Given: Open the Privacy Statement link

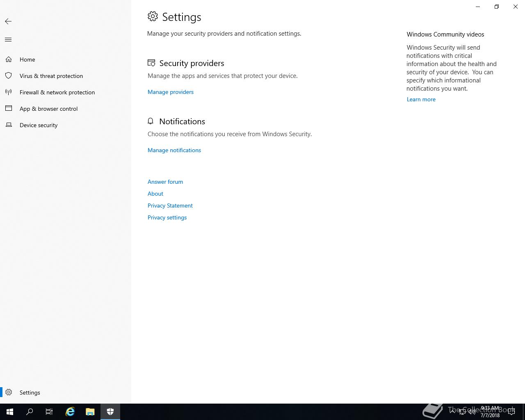Looking at the screenshot, I should coord(170,205).
